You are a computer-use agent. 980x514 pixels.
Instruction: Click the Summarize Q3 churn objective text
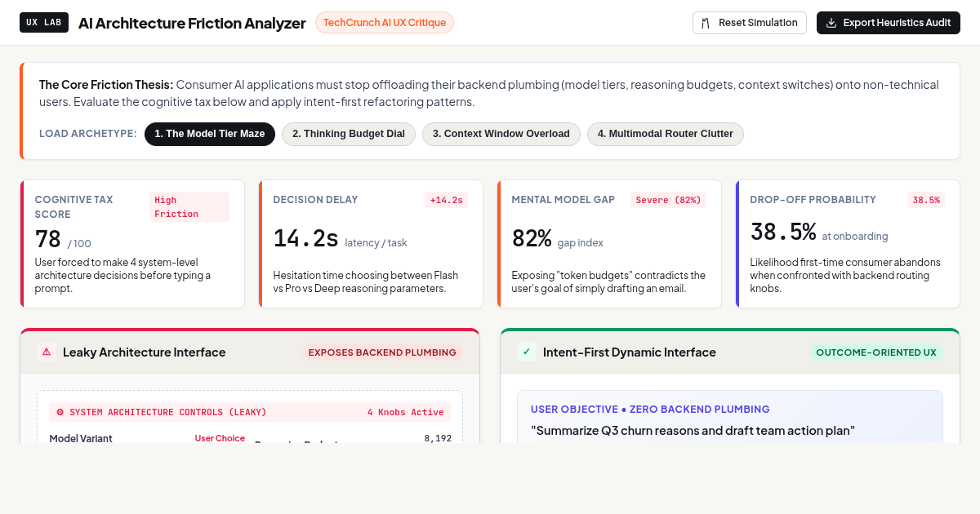click(x=693, y=431)
